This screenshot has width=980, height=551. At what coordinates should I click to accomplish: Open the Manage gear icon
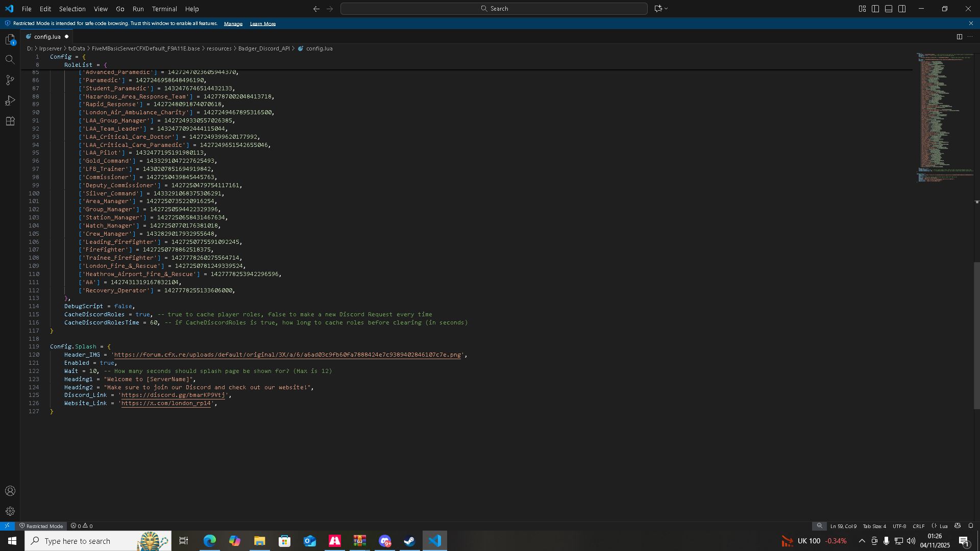(x=10, y=512)
